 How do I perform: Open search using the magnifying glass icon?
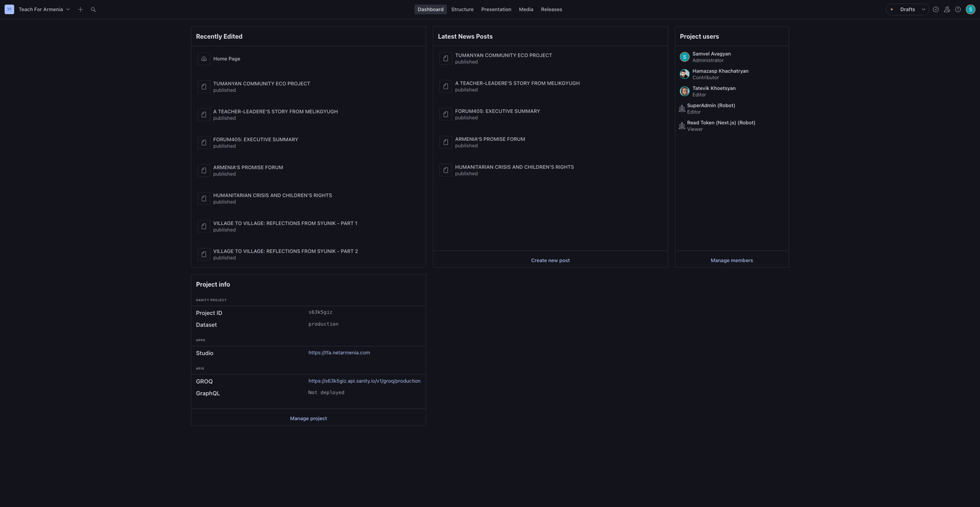(93, 9)
